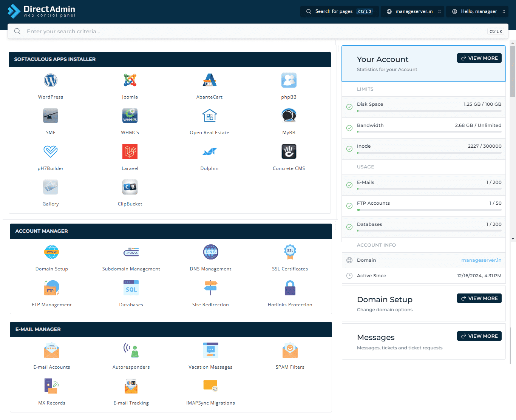The image size is (516, 420).
Task: Click VIEW MORE for Your Account
Action: [479, 58]
